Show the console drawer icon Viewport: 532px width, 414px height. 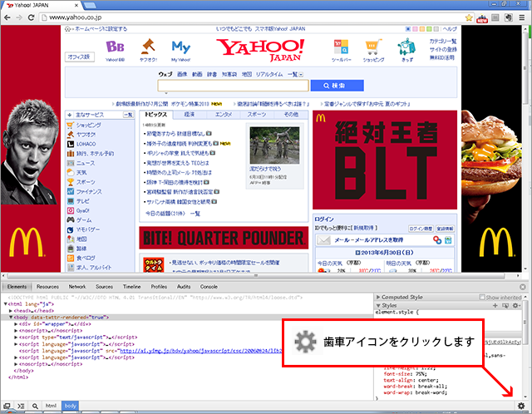(x=21, y=406)
